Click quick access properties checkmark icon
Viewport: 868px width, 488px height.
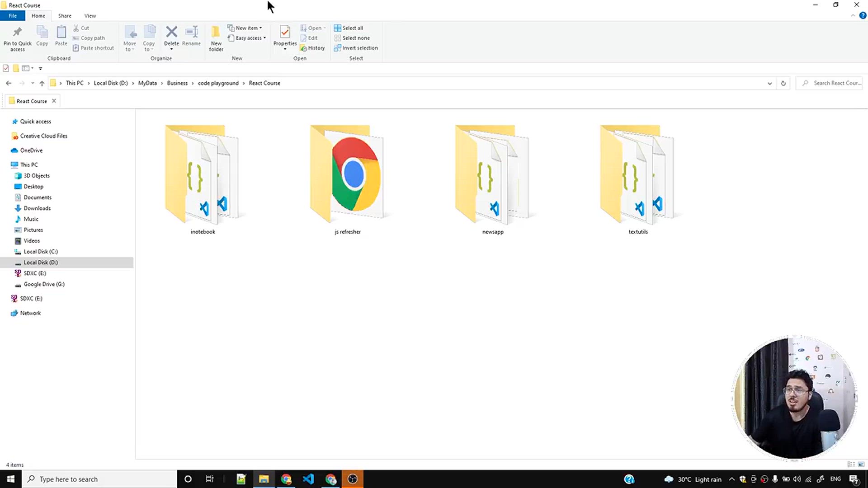pyautogui.click(x=6, y=69)
